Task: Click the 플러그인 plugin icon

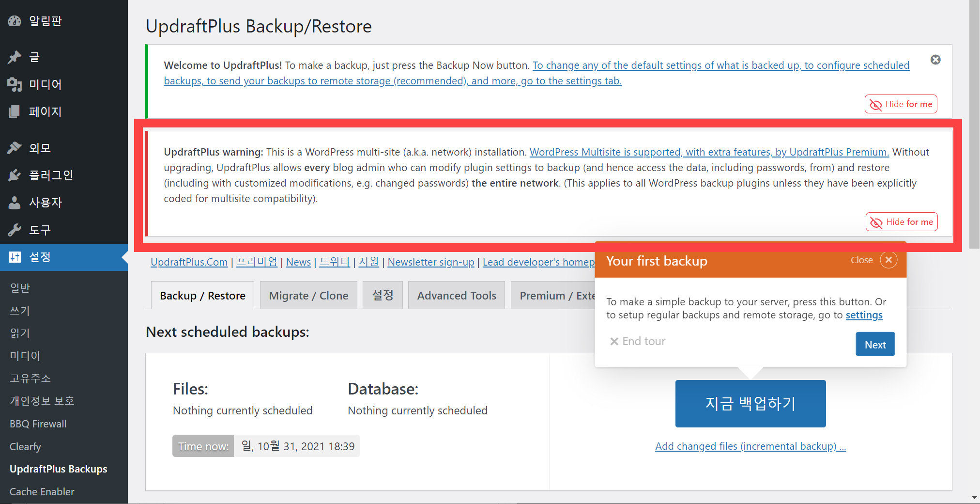Action: click(15, 175)
